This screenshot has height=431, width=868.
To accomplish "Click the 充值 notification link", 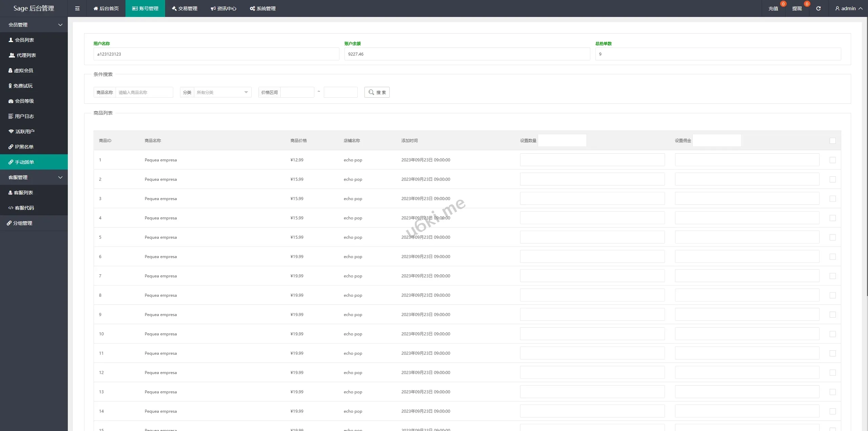I will (773, 8).
